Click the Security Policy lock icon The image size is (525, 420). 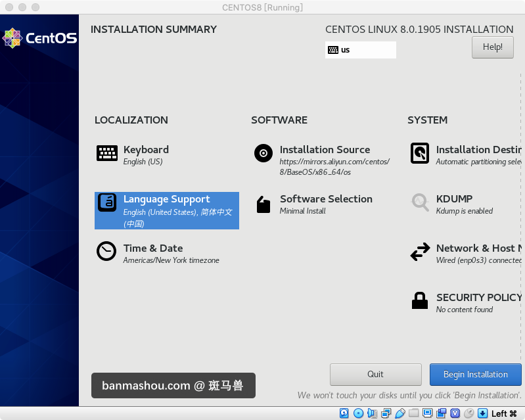[x=420, y=300]
